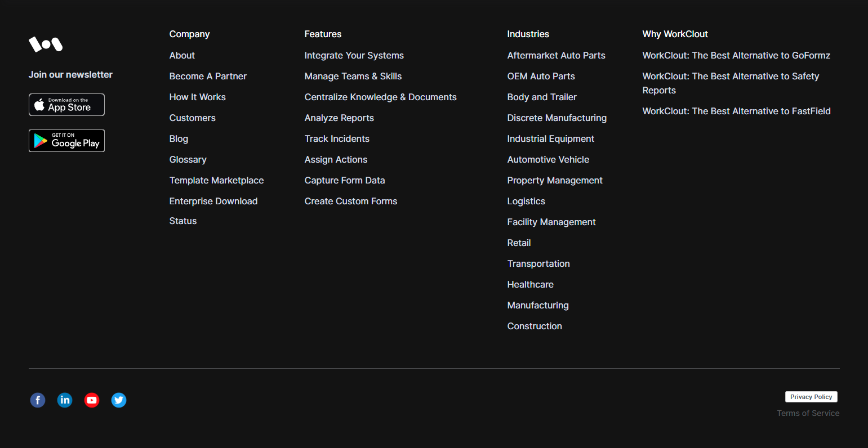Click the Get it on Google Play badge
This screenshot has width=868, height=448.
point(66,141)
